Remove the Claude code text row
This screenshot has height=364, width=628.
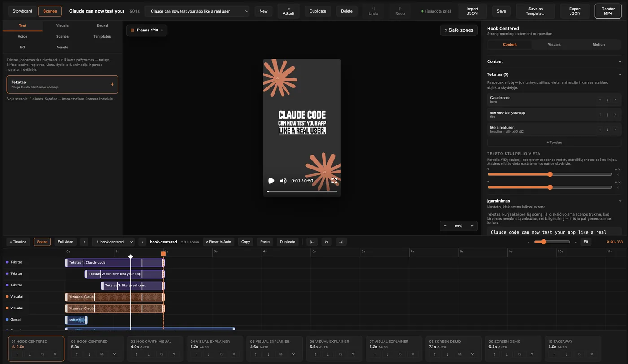(x=615, y=100)
